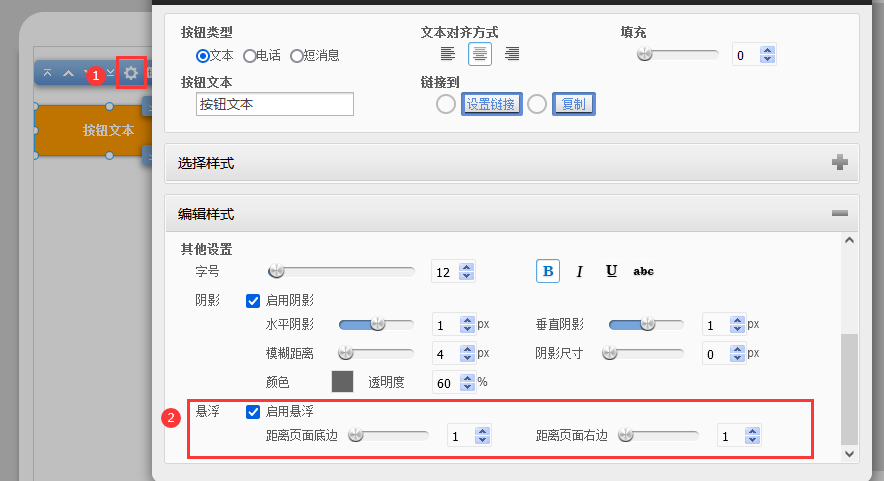Align button text to the left

[x=448, y=54]
